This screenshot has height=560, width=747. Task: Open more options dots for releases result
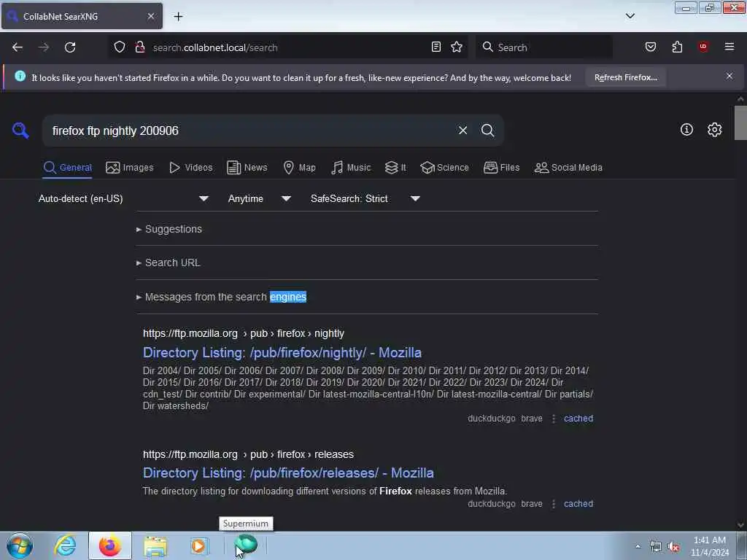click(x=553, y=504)
